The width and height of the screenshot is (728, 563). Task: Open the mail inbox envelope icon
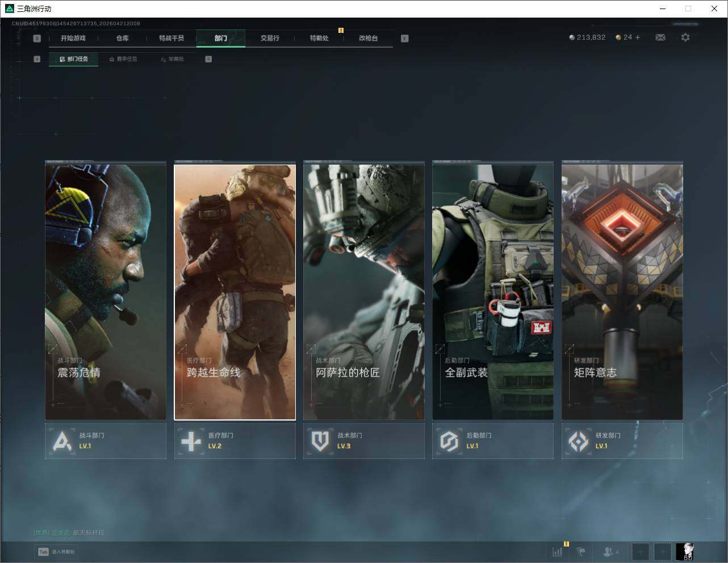click(x=660, y=37)
